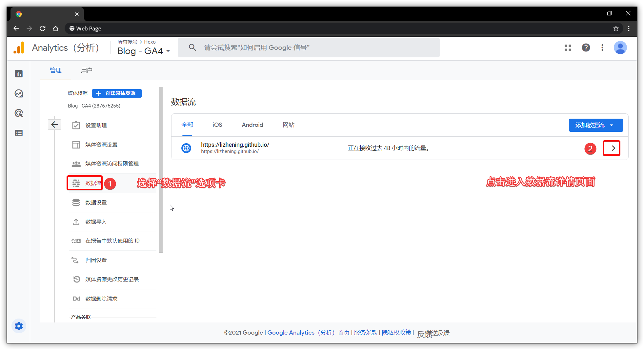644x350 pixels.
Task: Open the vertical three-dot menu in Analytics header
Action: (x=602, y=48)
